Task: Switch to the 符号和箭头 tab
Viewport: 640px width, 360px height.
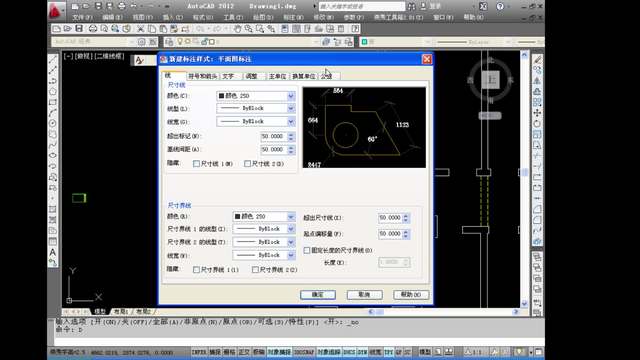Action: [x=202, y=76]
